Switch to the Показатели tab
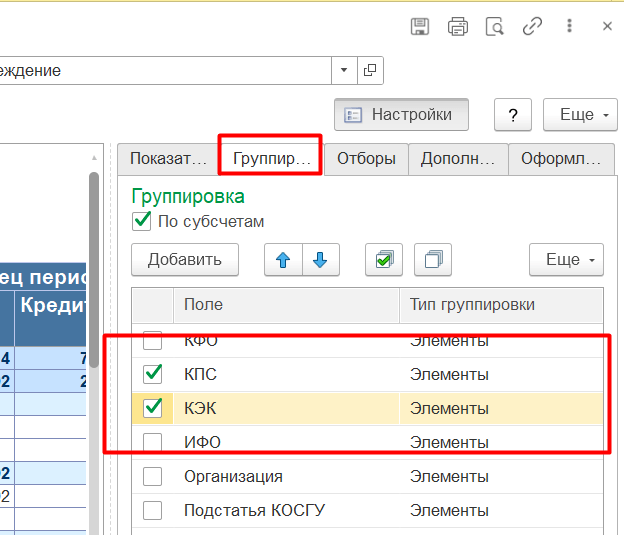 click(x=167, y=158)
